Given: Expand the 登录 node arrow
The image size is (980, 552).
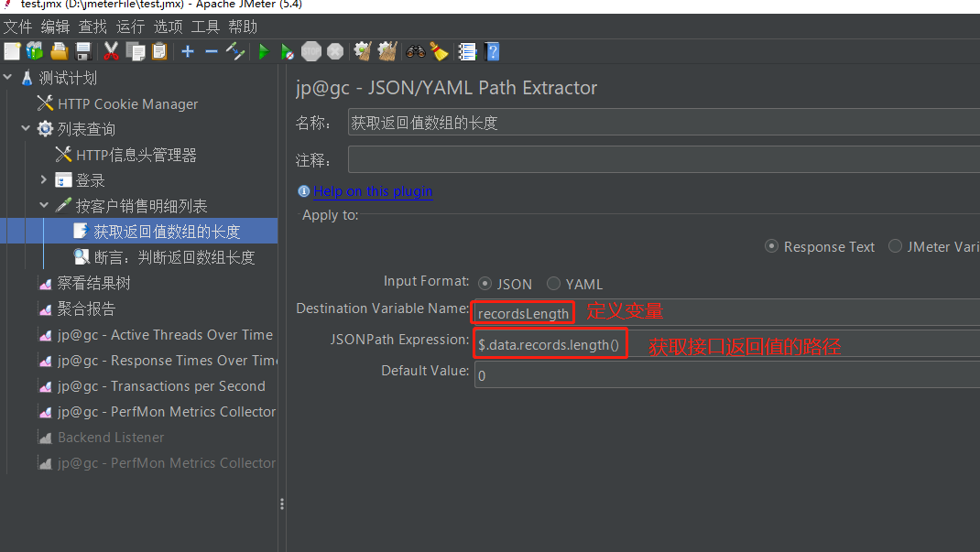Looking at the screenshot, I should (44, 179).
